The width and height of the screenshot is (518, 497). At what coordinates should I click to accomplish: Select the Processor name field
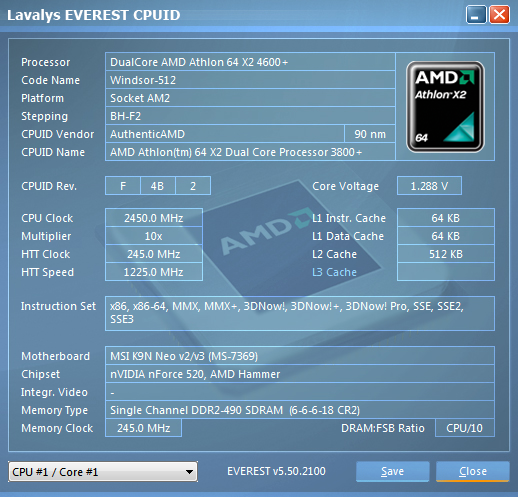coord(250,62)
